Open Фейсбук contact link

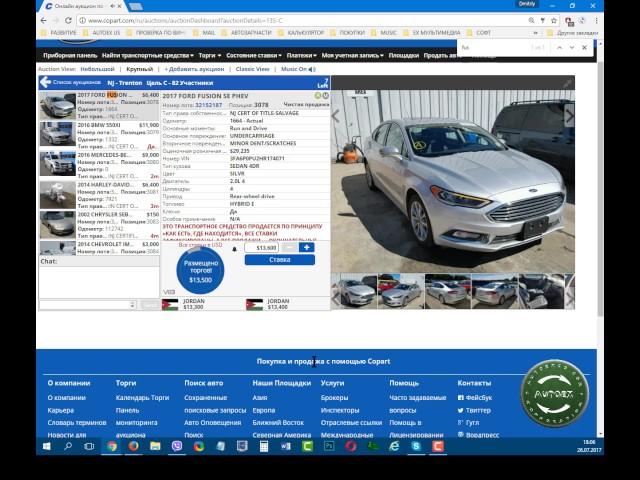pyautogui.click(x=475, y=398)
